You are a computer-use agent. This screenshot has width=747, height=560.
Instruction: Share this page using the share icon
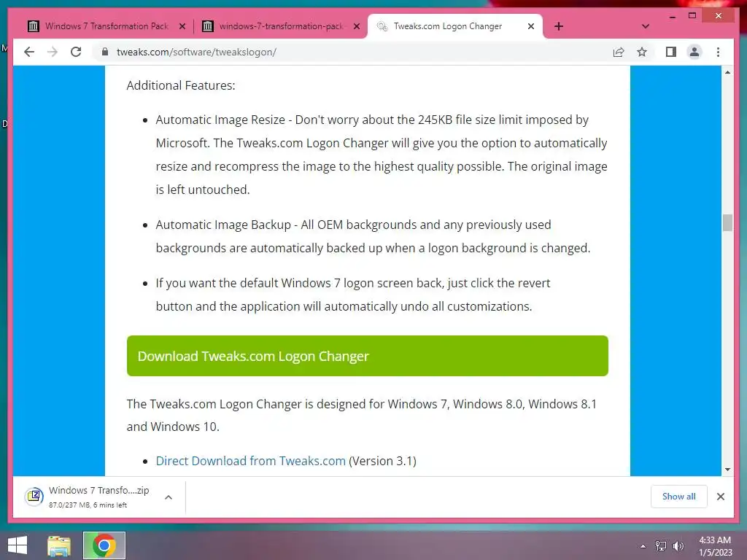tap(619, 52)
